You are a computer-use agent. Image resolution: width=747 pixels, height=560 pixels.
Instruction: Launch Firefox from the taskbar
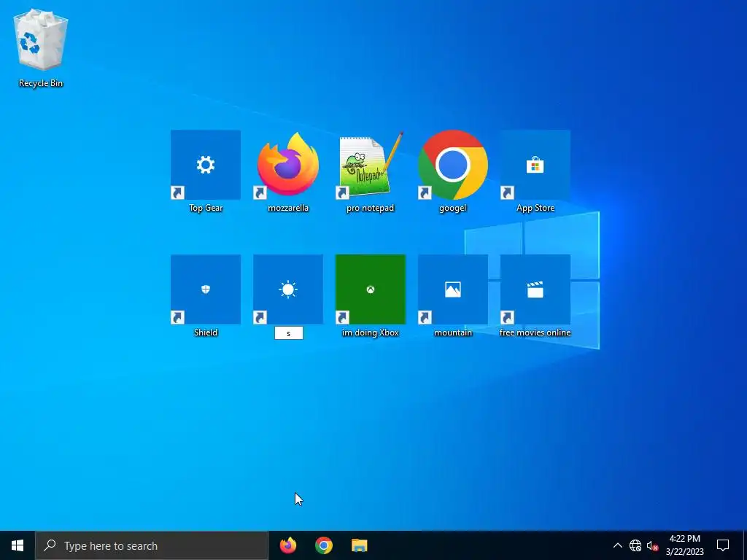click(x=287, y=545)
